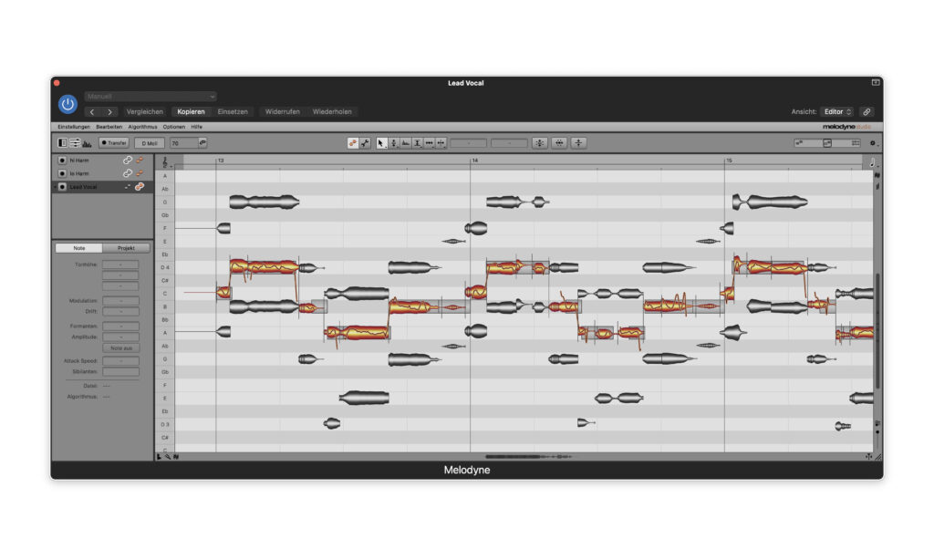Image resolution: width=934 pixels, height=560 pixels.
Task: Open the Manuell preset dropdown
Action: click(150, 97)
